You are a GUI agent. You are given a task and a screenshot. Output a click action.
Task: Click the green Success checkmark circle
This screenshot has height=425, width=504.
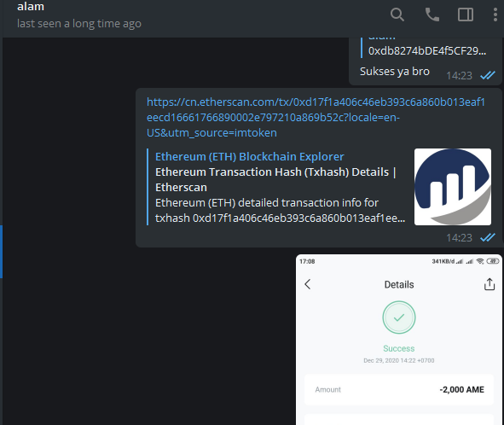[x=399, y=317]
